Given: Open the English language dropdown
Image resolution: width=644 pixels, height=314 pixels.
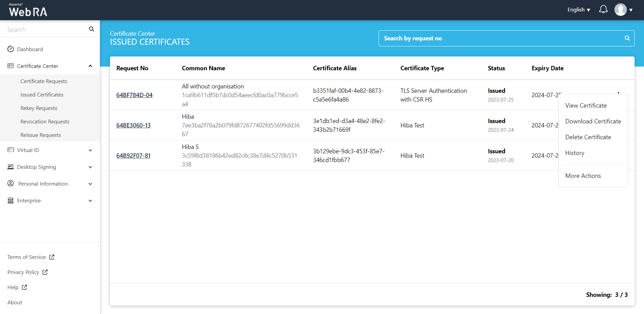Looking at the screenshot, I should [578, 10].
